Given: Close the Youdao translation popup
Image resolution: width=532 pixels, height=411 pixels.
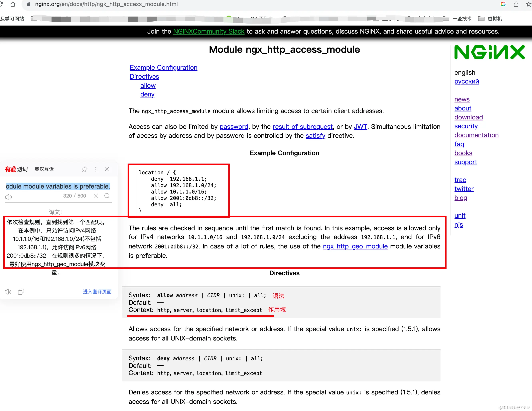Looking at the screenshot, I should [107, 169].
